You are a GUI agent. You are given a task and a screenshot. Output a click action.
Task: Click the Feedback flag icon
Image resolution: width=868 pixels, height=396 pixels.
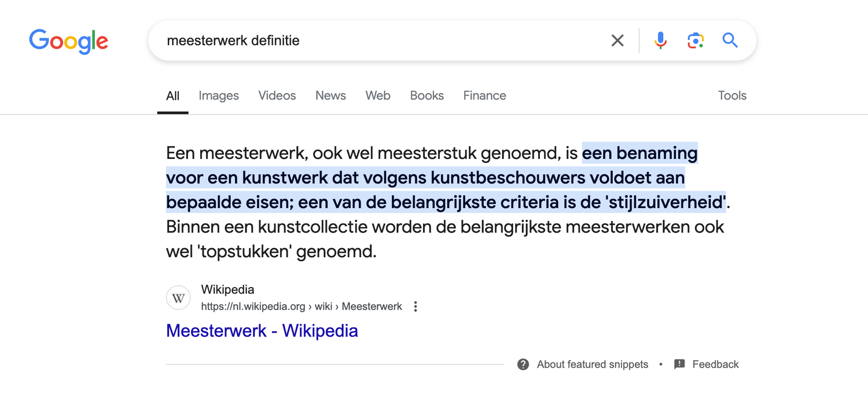tap(679, 364)
